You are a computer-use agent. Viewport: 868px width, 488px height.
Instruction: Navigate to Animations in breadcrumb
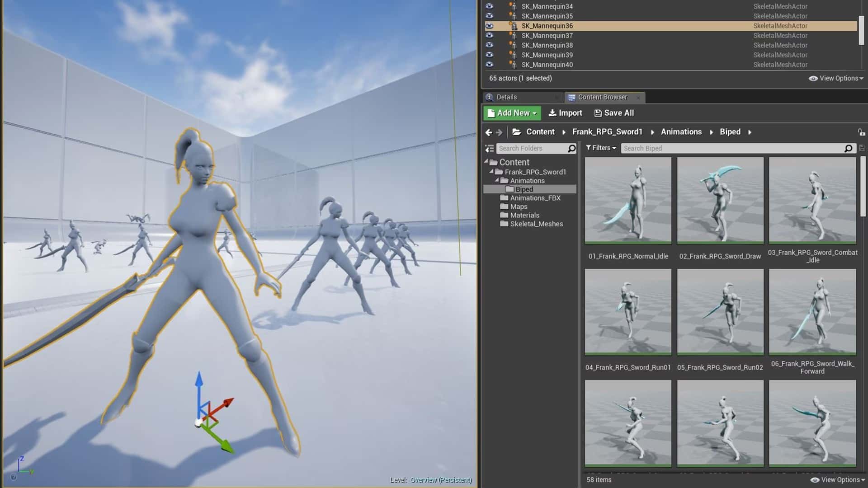point(681,132)
